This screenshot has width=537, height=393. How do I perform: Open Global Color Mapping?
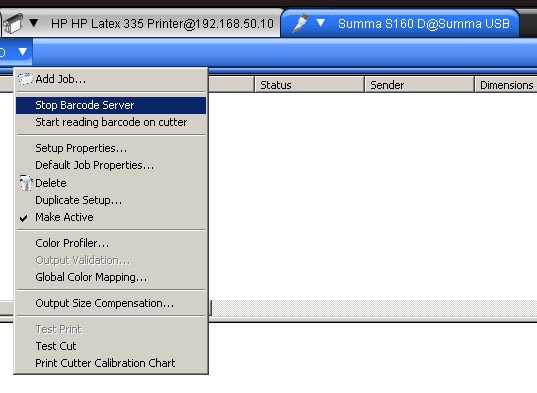(111, 277)
